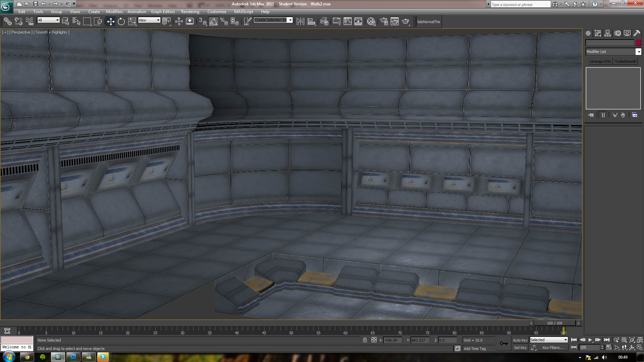This screenshot has width=644, height=362.
Task: Open Select by Name dialog
Action: (x=76, y=21)
